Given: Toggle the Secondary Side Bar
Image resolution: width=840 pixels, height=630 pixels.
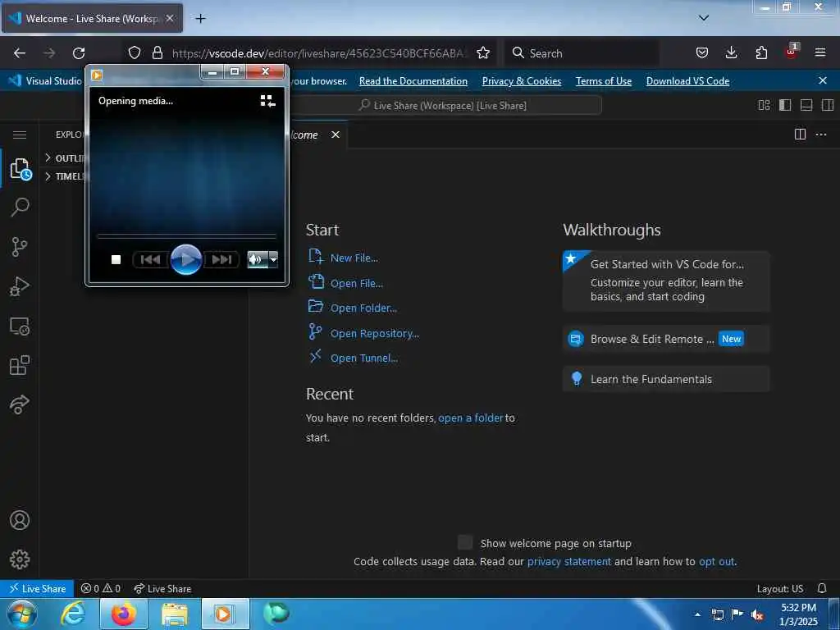Looking at the screenshot, I should (x=827, y=105).
